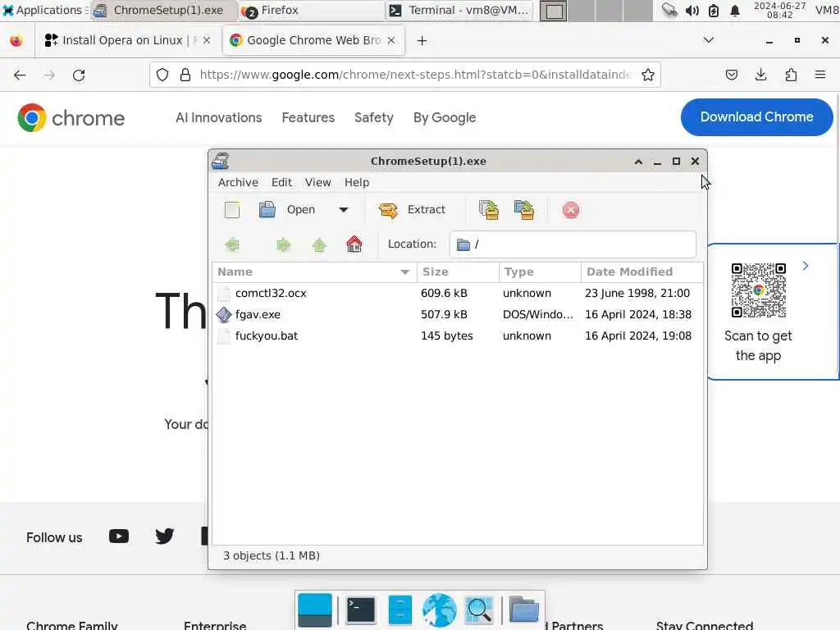Open the web browser globe in the dock
The width and height of the screenshot is (840, 630).
(440, 609)
